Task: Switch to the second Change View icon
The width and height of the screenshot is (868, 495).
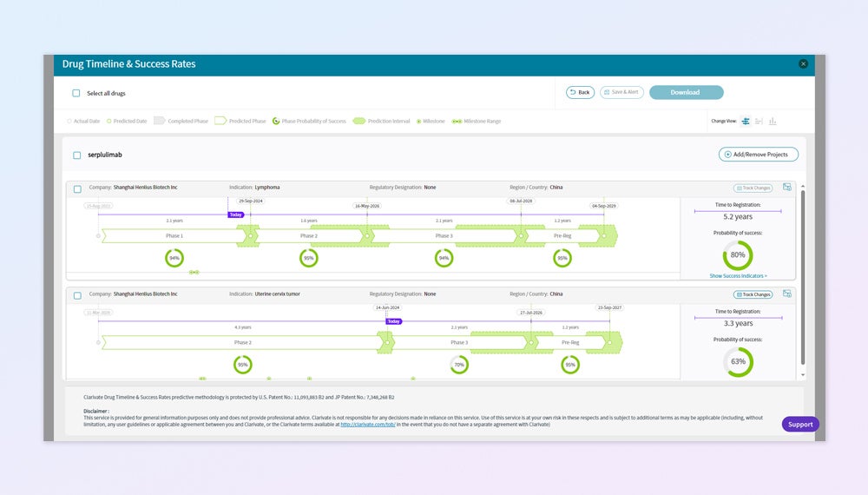Action: tap(759, 121)
